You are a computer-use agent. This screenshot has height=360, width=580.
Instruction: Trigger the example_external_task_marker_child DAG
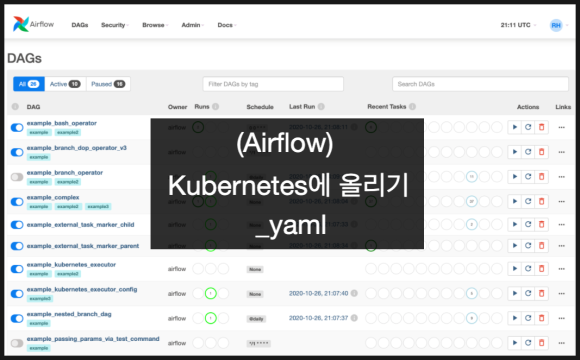(515, 225)
